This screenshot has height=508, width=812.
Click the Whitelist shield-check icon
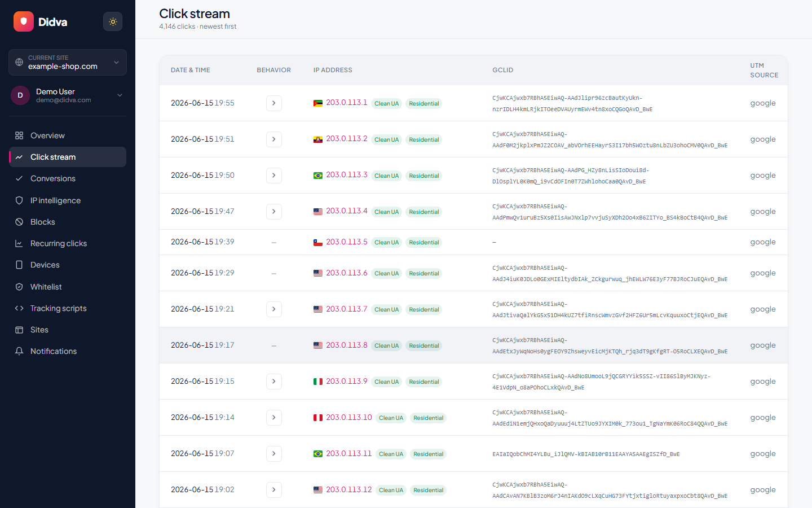point(19,287)
